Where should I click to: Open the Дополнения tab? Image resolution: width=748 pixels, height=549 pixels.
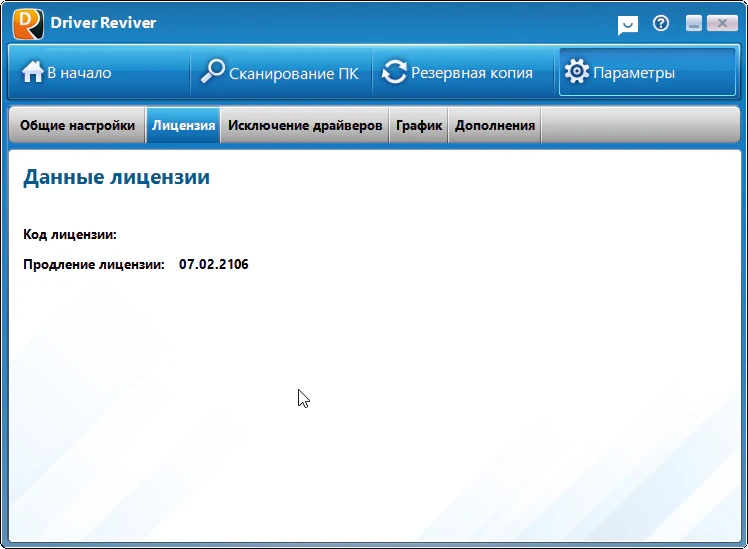pyautogui.click(x=495, y=125)
